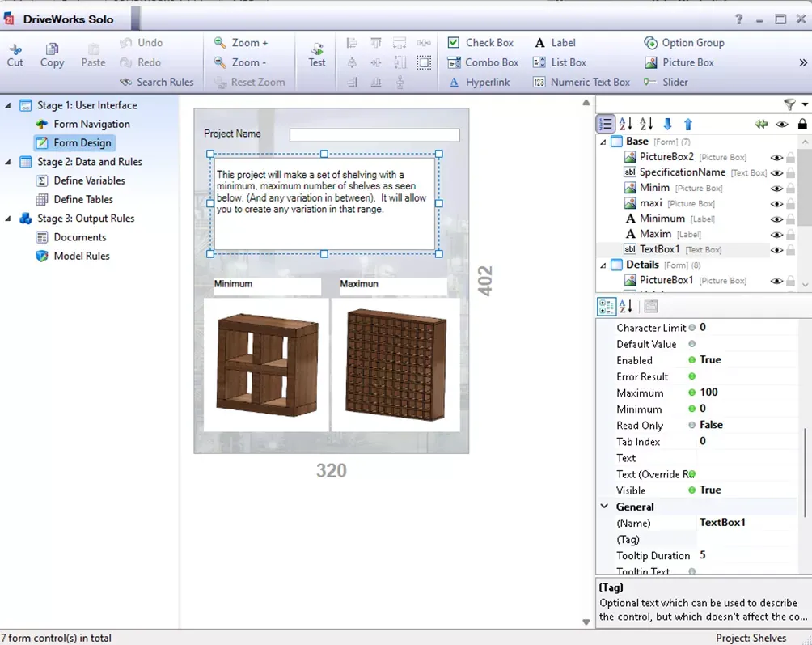Click the Tooltip Duration property row

696,555
